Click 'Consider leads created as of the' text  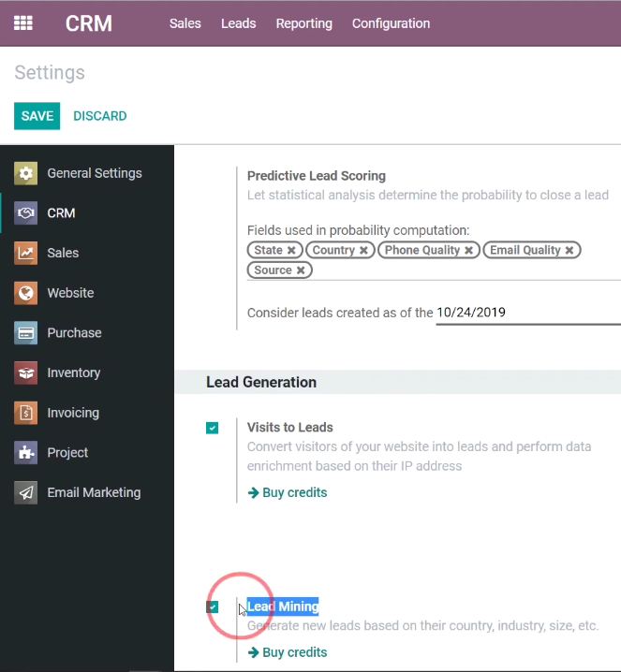click(340, 313)
